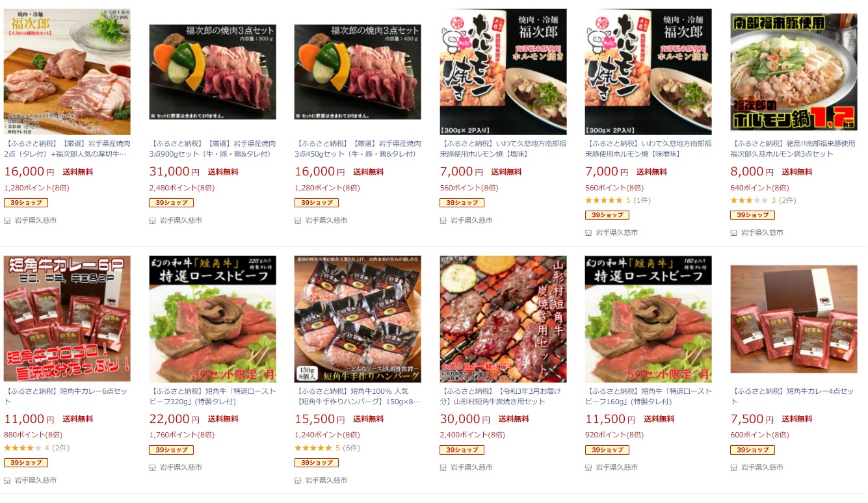
Task: Click the 4-star rating on the 短角牛カレー6点セット
Action: [x=22, y=448]
